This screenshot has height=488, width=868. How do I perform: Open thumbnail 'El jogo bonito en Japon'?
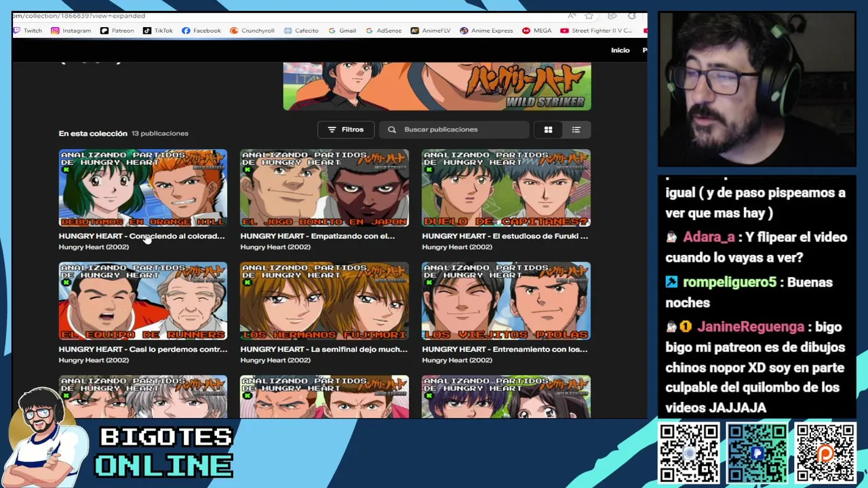pyautogui.click(x=324, y=188)
